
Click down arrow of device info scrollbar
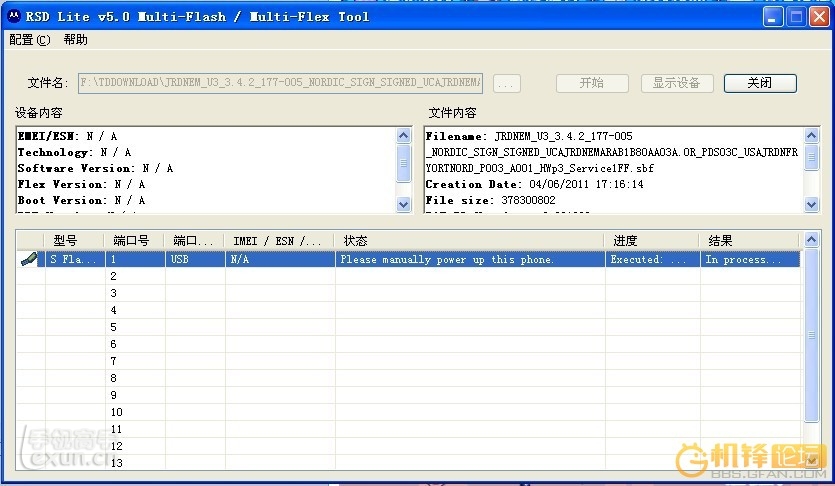tap(404, 204)
